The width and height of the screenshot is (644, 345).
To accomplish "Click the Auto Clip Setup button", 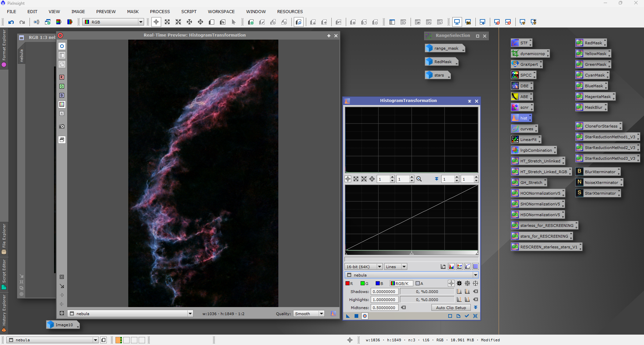I will point(451,308).
